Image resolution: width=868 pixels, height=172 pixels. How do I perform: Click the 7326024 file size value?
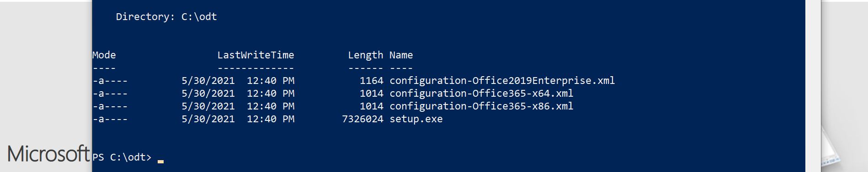coord(362,119)
